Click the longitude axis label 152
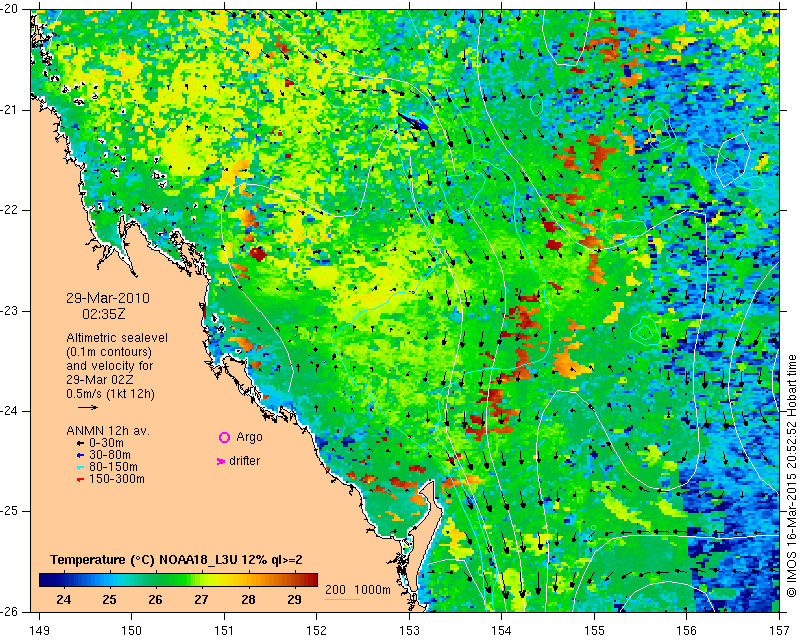The image size is (800, 640). (x=317, y=631)
